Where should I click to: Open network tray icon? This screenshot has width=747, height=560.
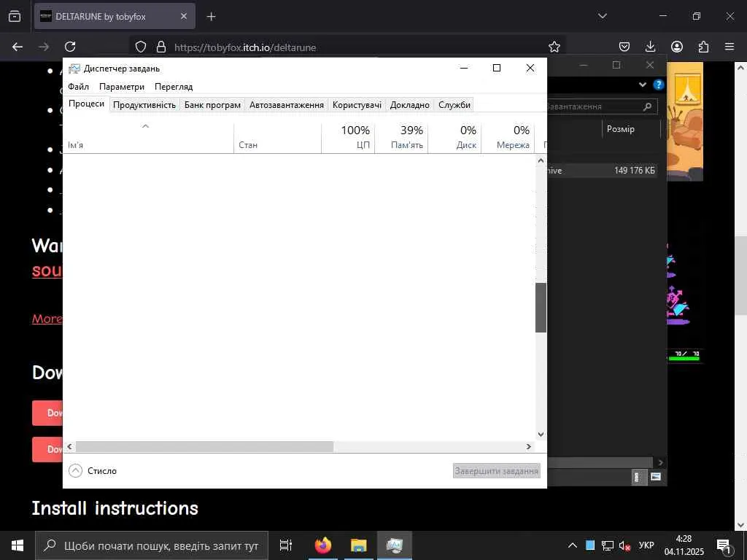608,545
